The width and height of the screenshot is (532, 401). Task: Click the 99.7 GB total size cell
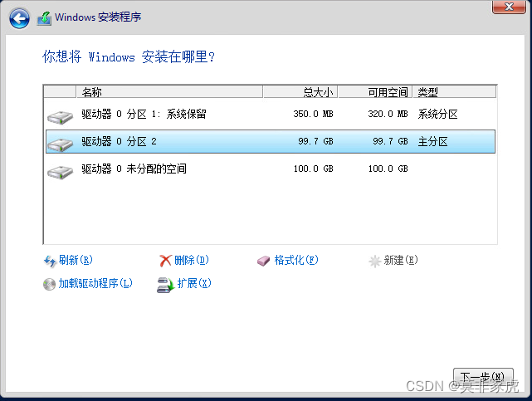pos(315,141)
